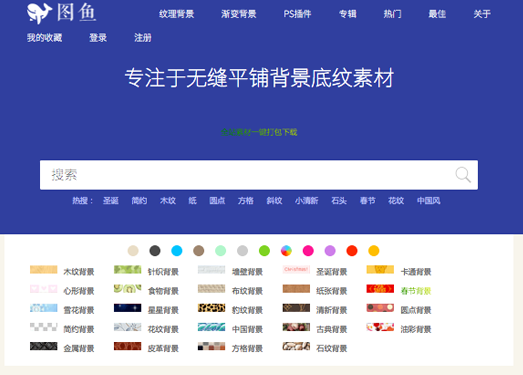Click the magnifier search icon
This screenshot has width=523, height=375.
pos(463,175)
